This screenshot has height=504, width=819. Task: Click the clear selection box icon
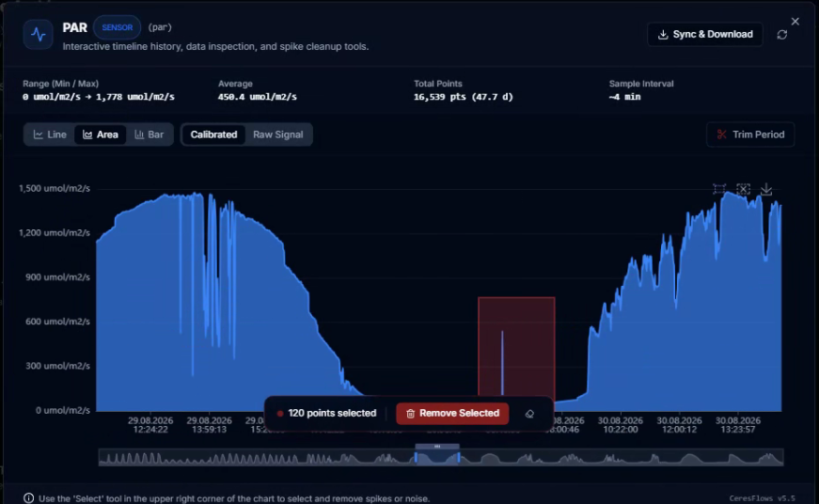point(743,189)
